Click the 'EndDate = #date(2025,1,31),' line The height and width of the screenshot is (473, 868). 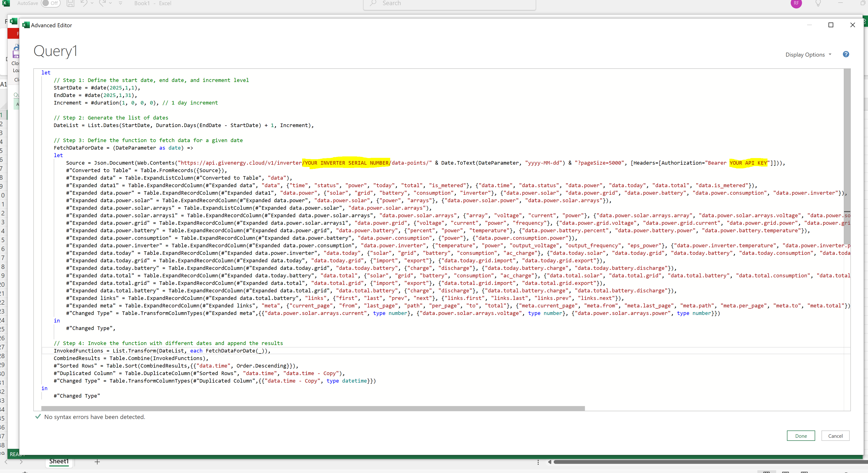tap(95, 95)
